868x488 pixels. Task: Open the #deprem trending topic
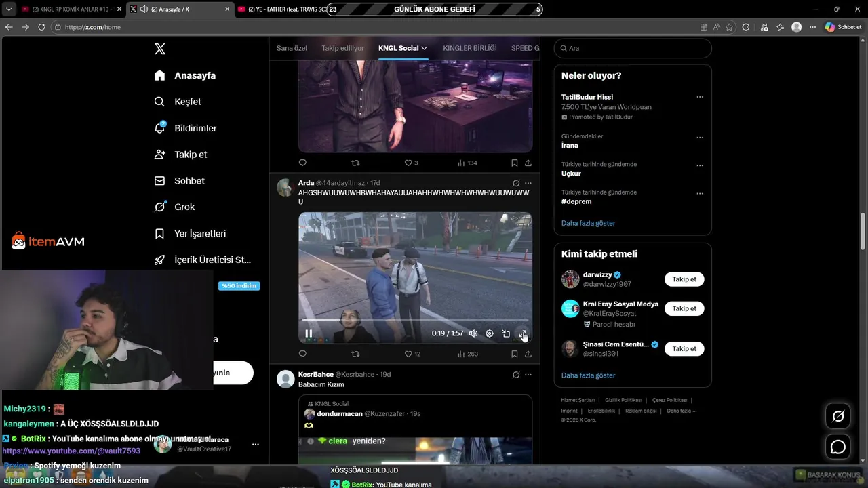click(576, 201)
